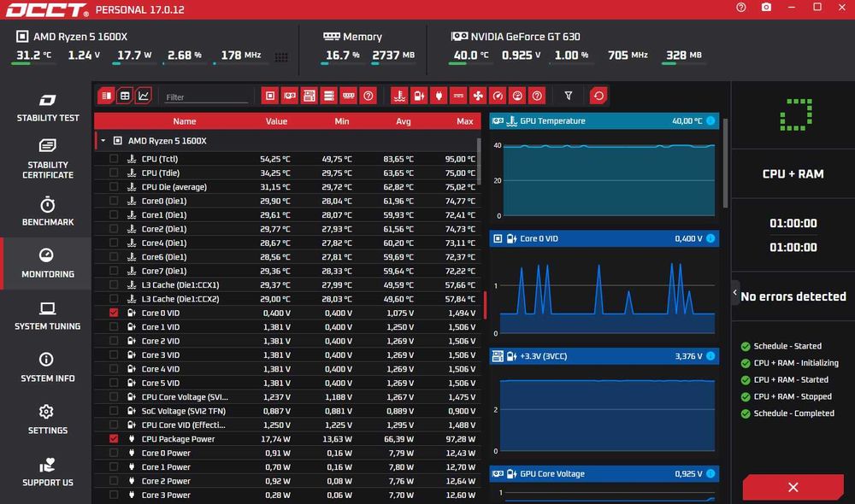Toggle usage load sensor type filter

tap(517, 96)
